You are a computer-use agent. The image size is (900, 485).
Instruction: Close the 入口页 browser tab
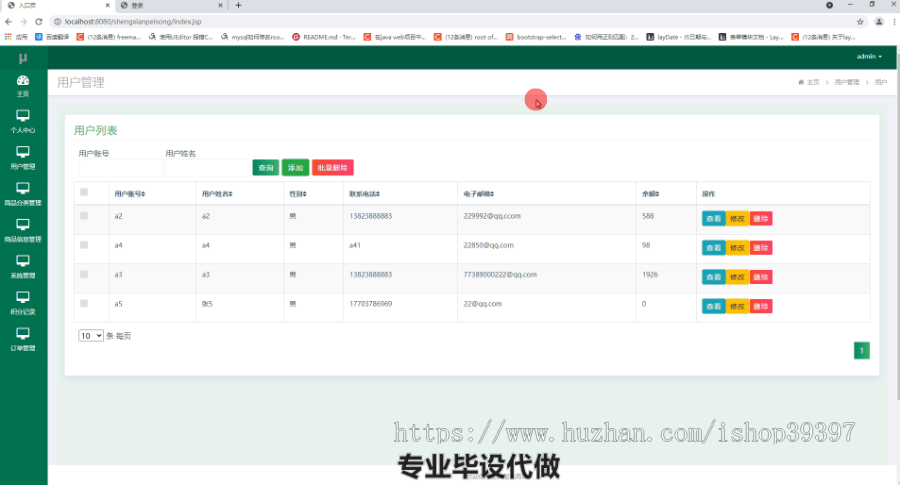[107, 5]
